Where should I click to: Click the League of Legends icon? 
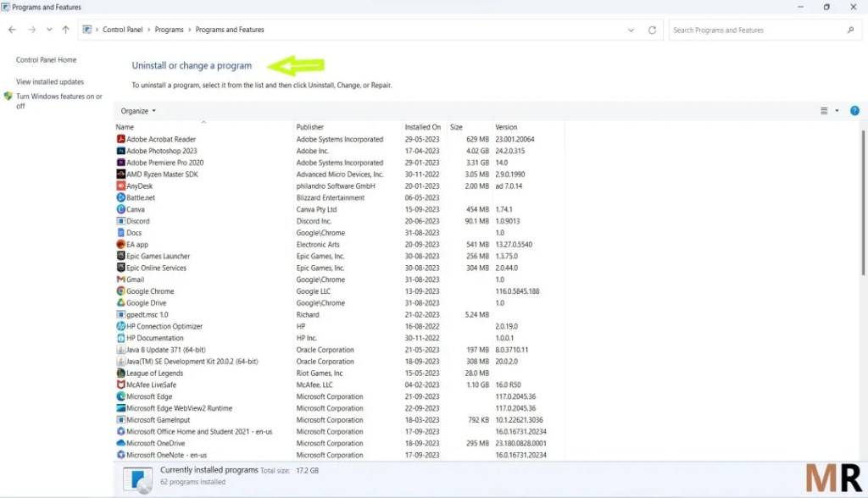point(120,373)
